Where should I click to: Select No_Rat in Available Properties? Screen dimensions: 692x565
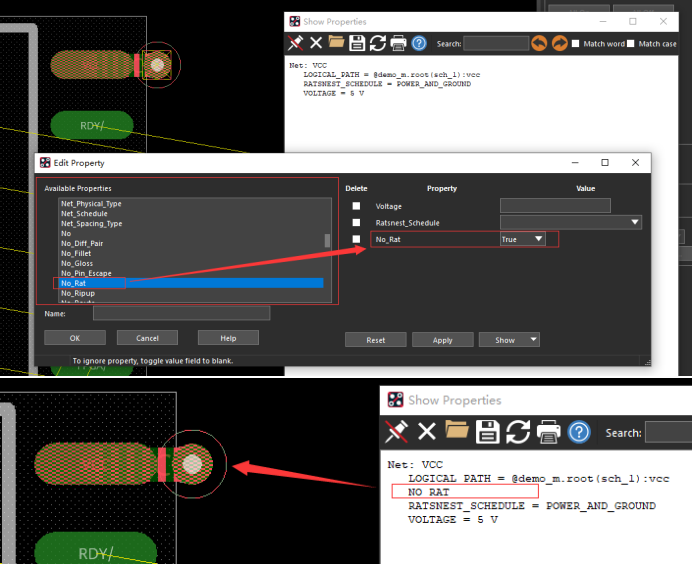coord(192,283)
